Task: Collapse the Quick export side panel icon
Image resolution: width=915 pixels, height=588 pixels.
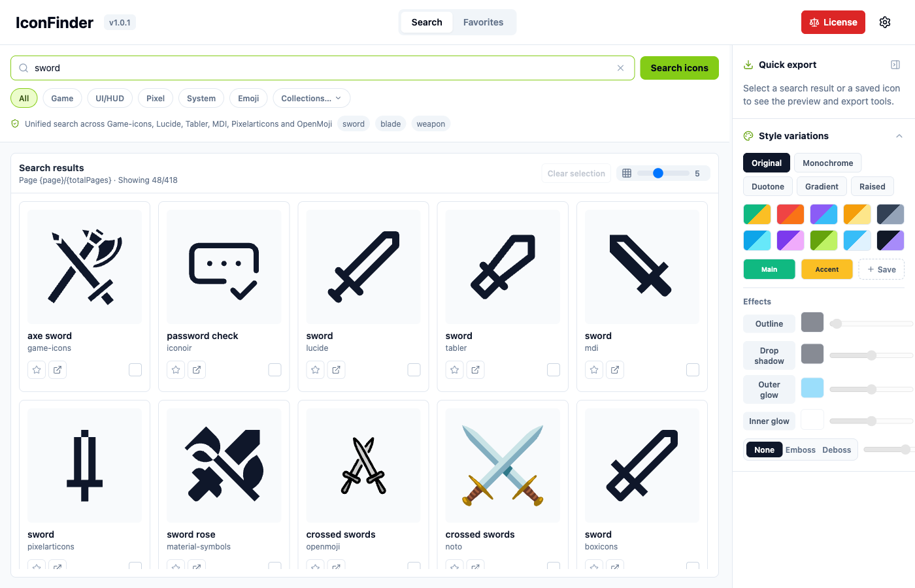Action: pyautogui.click(x=895, y=65)
